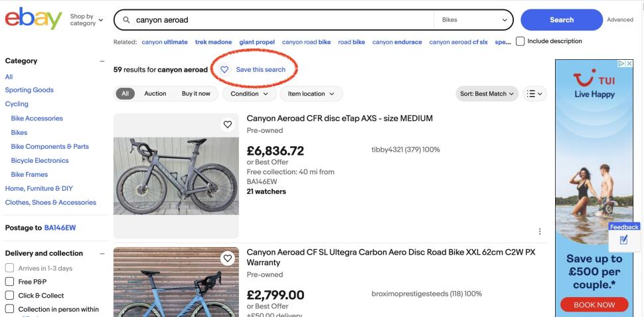Open the Feedback tab label
644x317 pixels.
[x=624, y=227]
